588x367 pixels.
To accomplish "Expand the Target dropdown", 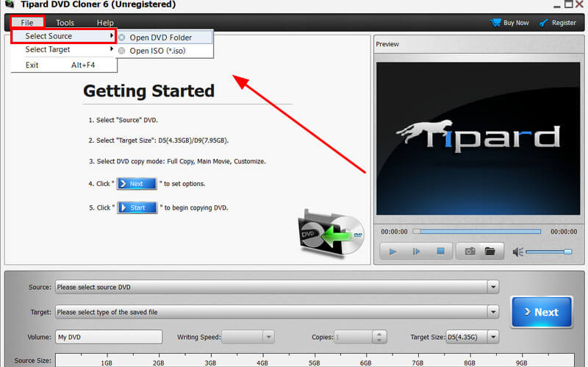I will (x=493, y=312).
